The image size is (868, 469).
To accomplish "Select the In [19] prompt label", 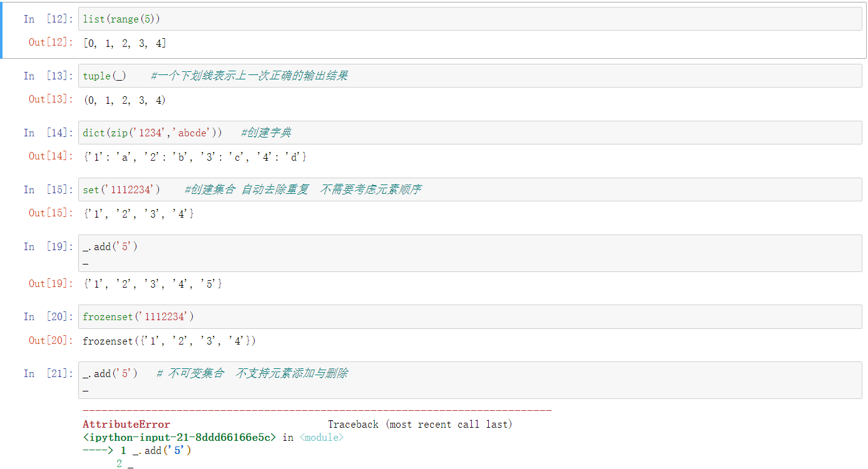I will (x=48, y=247).
